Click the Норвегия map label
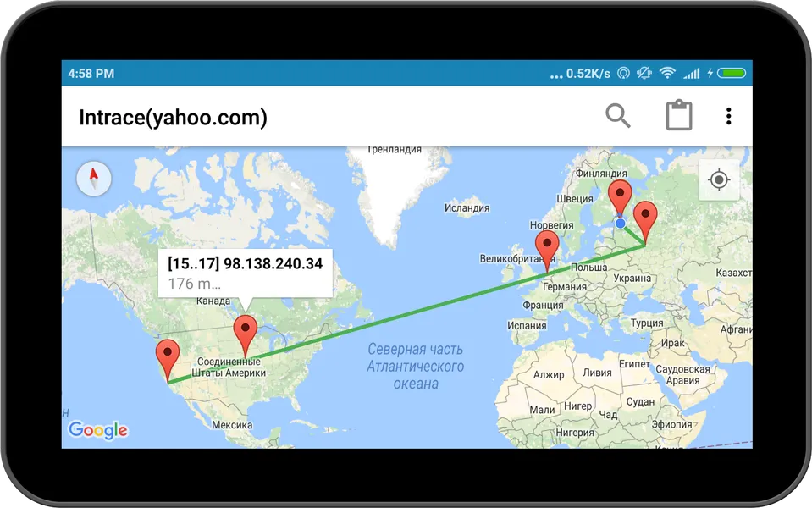 click(551, 225)
